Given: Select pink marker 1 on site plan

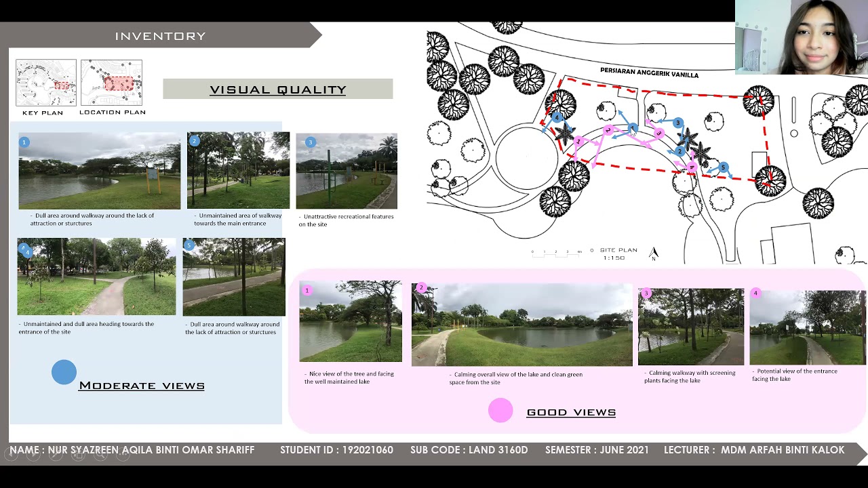Looking at the screenshot, I should [578, 141].
